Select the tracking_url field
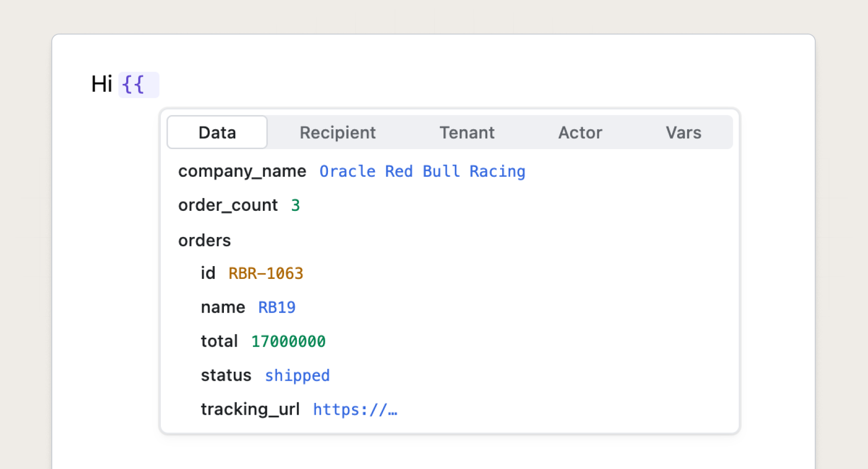This screenshot has width=868, height=469. tap(250, 409)
